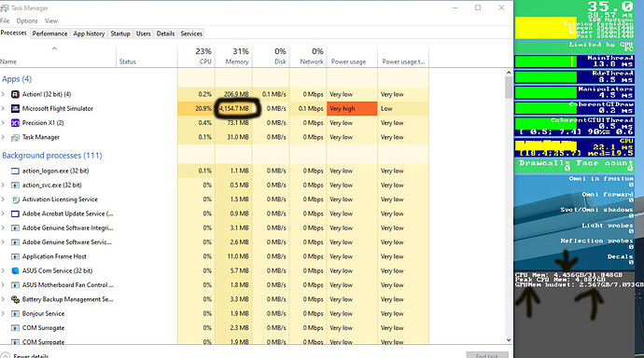This screenshot has width=644, height=358.
Task: Collapse to Fewer details view
Action: [x=25, y=355]
